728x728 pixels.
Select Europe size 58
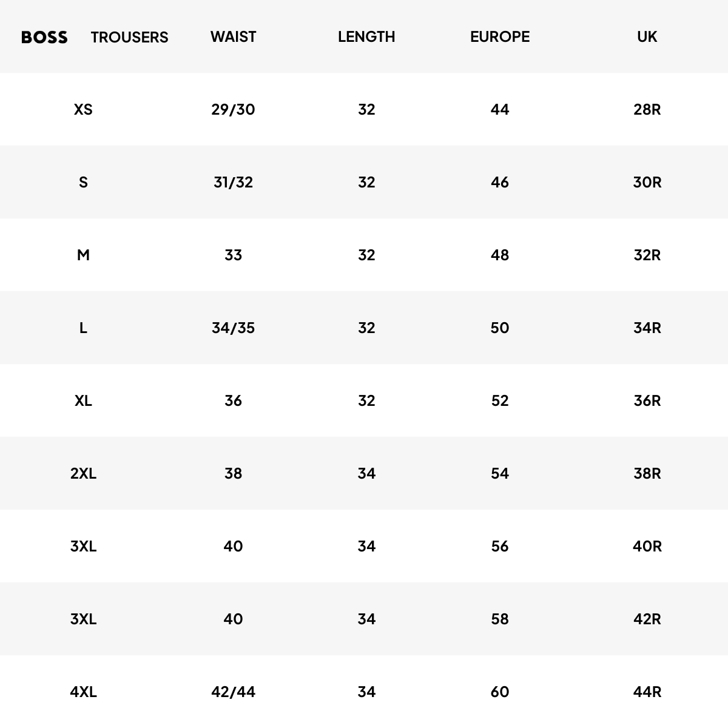[500, 619]
